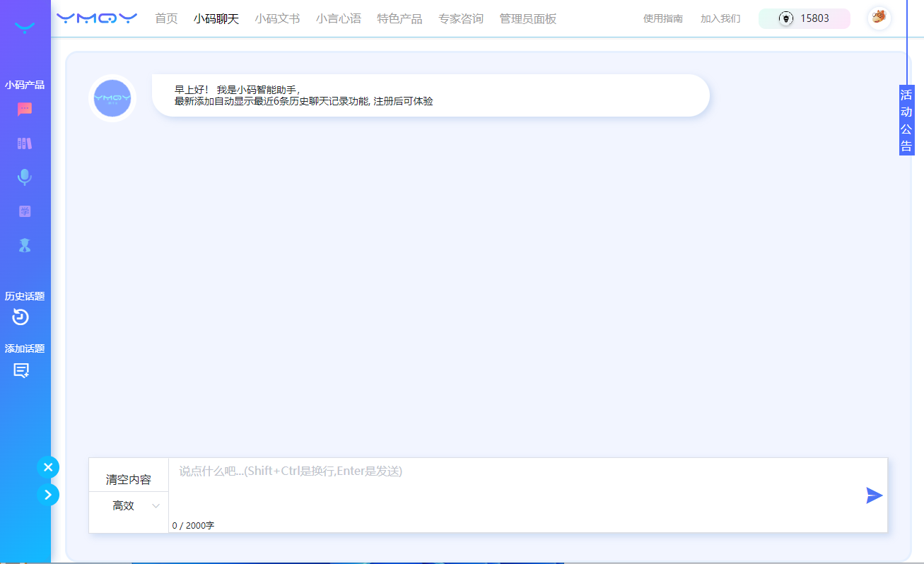Open the expert person sidebar icon

point(25,245)
